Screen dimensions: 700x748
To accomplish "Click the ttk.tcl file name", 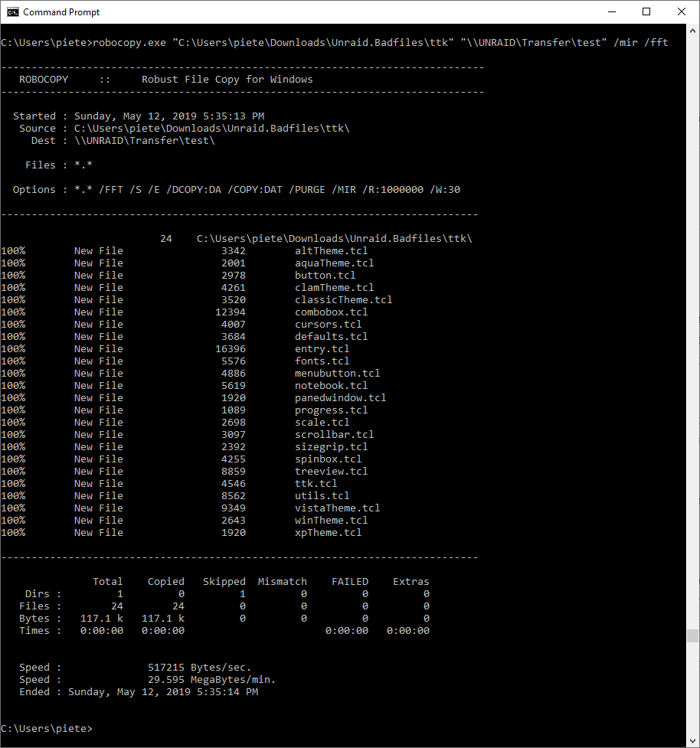I will pyautogui.click(x=316, y=484).
